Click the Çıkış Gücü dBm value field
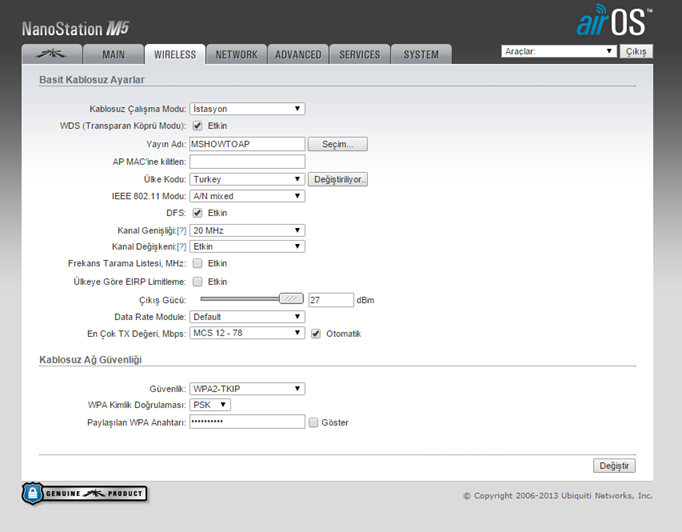Viewport: 682px width, 532px height. click(331, 300)
